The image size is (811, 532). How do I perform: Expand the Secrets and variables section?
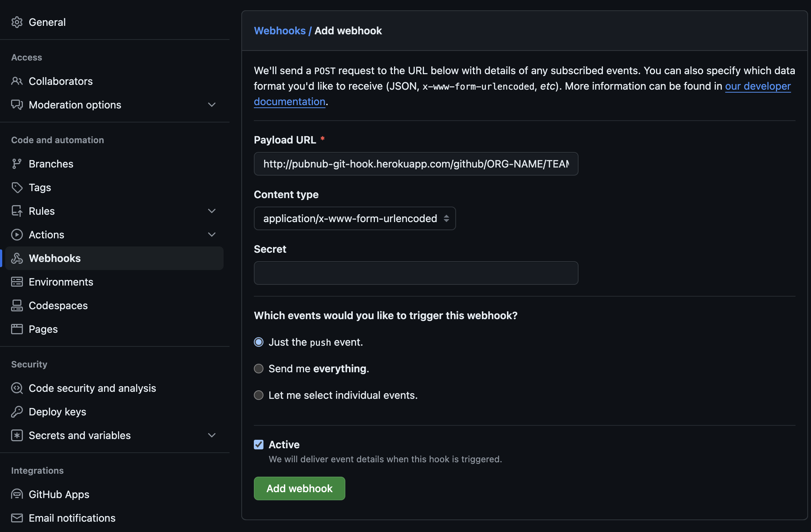tap(212, 435)
